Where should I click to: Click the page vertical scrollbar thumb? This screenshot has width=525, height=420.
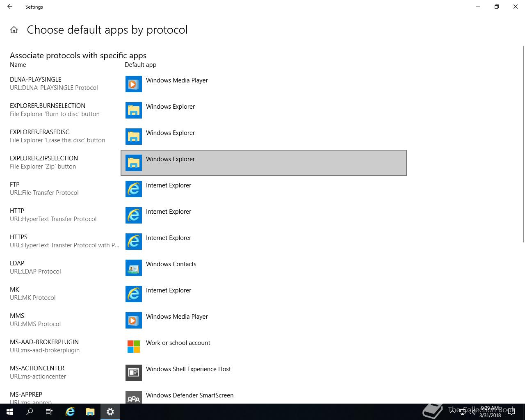click(523, 144)
